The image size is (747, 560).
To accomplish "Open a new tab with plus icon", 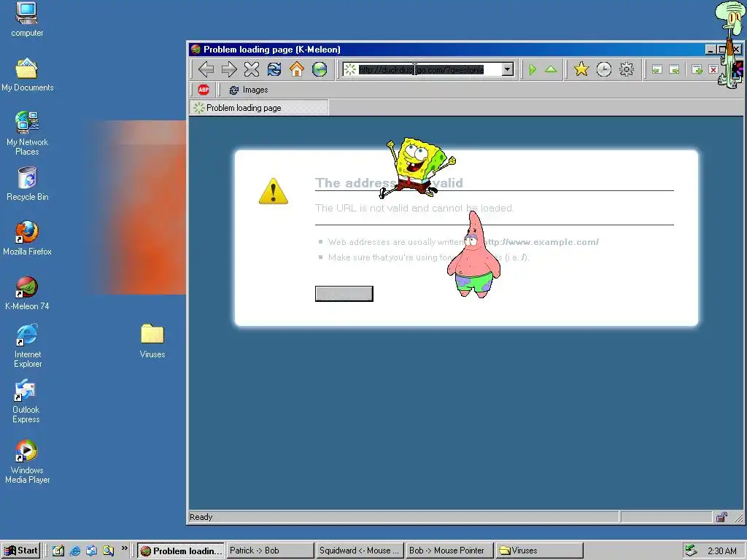I will [x=697, y=69].
